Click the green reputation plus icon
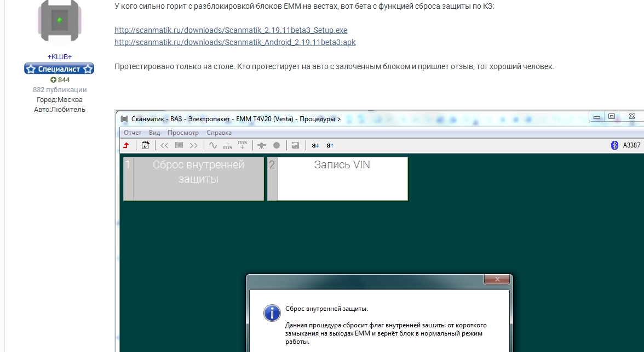644x352 pixels. point(53,80)
